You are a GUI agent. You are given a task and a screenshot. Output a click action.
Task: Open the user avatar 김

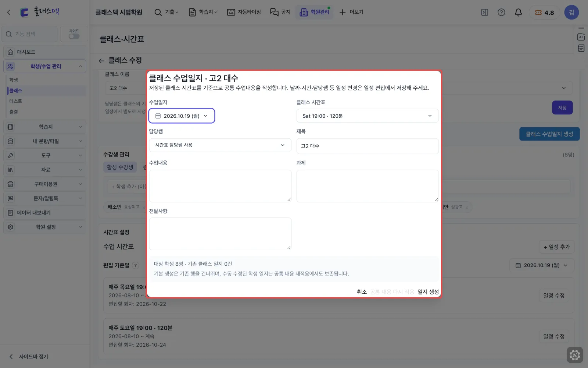coord(571,13)
